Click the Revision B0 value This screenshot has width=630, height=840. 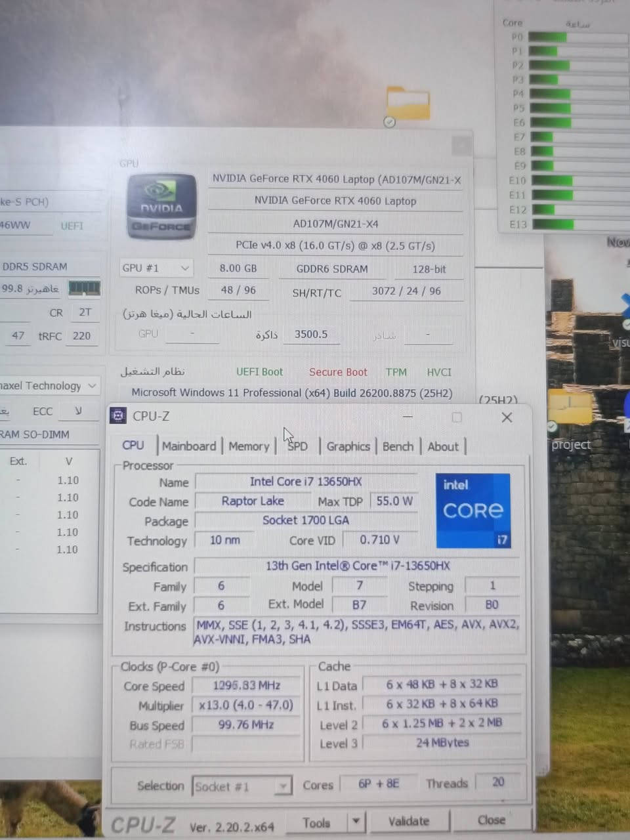(x=492, y=604)
